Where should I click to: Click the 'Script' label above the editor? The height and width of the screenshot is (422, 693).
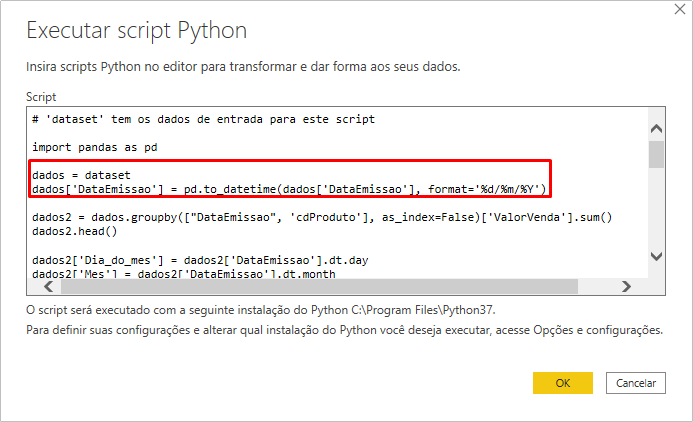click(x=41, y=97)
